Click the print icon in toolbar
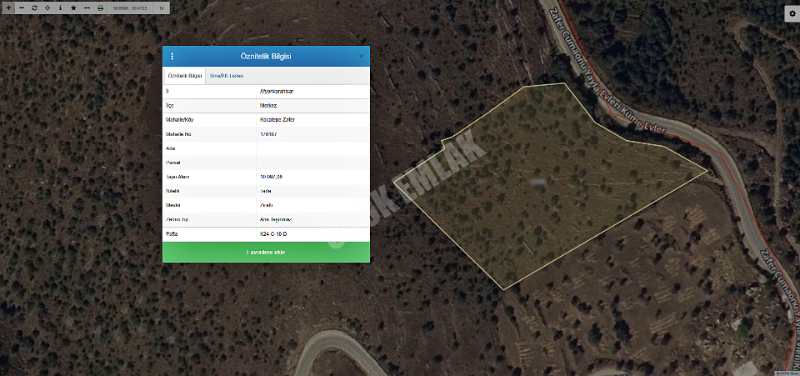800x376 pixels. coord(100,8)
